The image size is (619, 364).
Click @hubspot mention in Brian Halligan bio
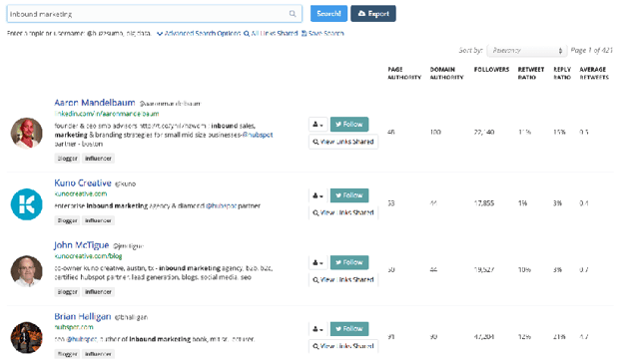[82, 339]
